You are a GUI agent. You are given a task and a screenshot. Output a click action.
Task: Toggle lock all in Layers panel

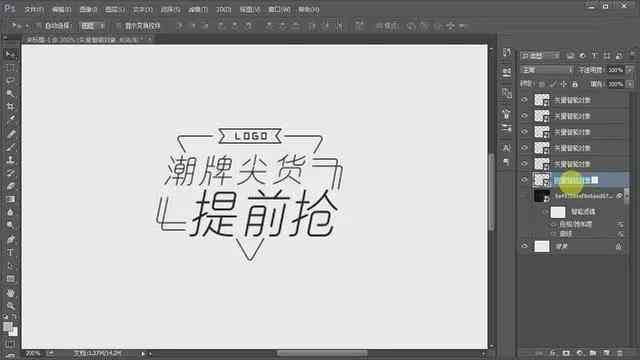575,84
